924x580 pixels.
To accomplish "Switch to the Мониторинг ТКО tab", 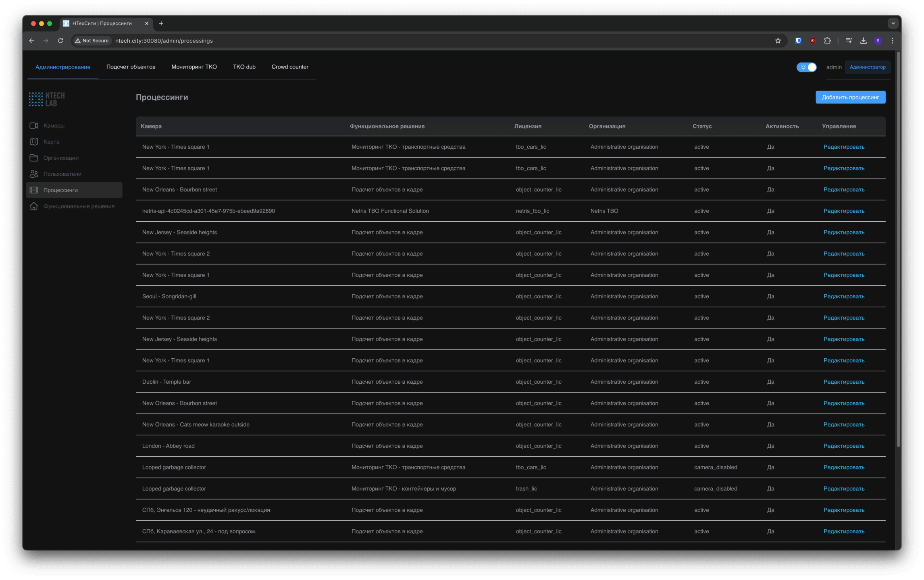I will (194, 67).
